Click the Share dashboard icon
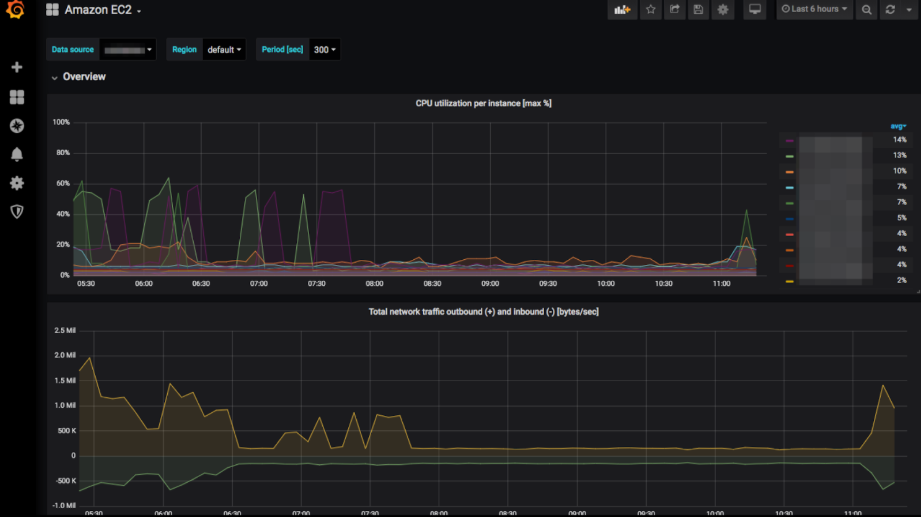This screenshot has height=517, width=921. click(x=674, y=9)
